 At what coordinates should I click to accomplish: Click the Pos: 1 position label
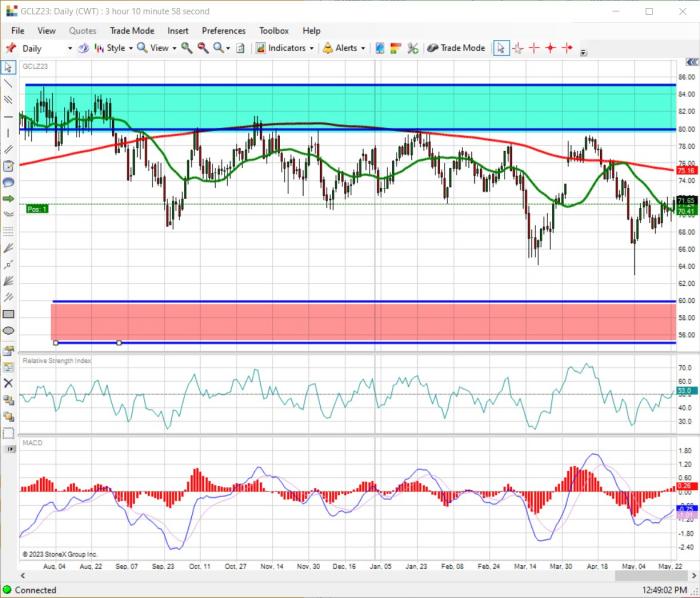37,209
